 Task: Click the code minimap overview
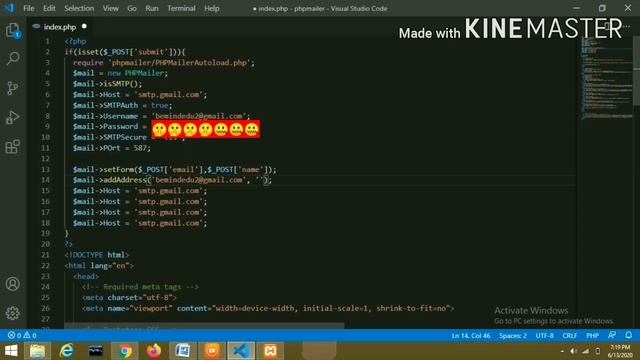tap(606, 78)
